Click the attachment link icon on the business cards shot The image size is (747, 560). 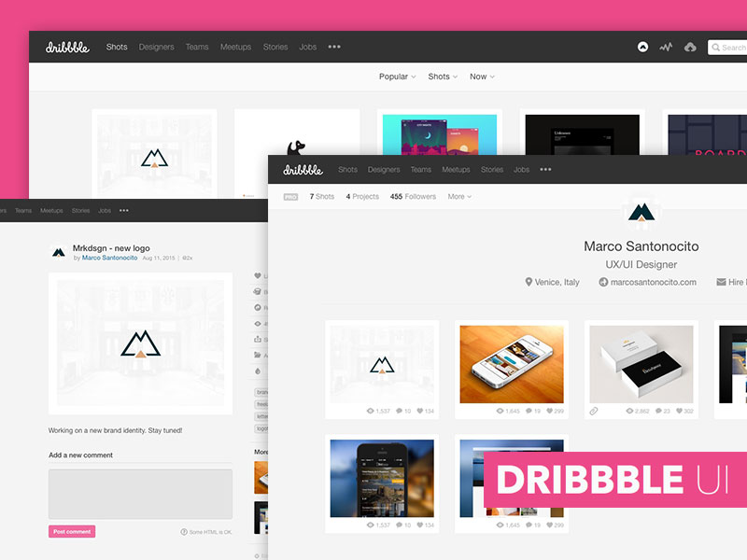[x=594, y=411]
